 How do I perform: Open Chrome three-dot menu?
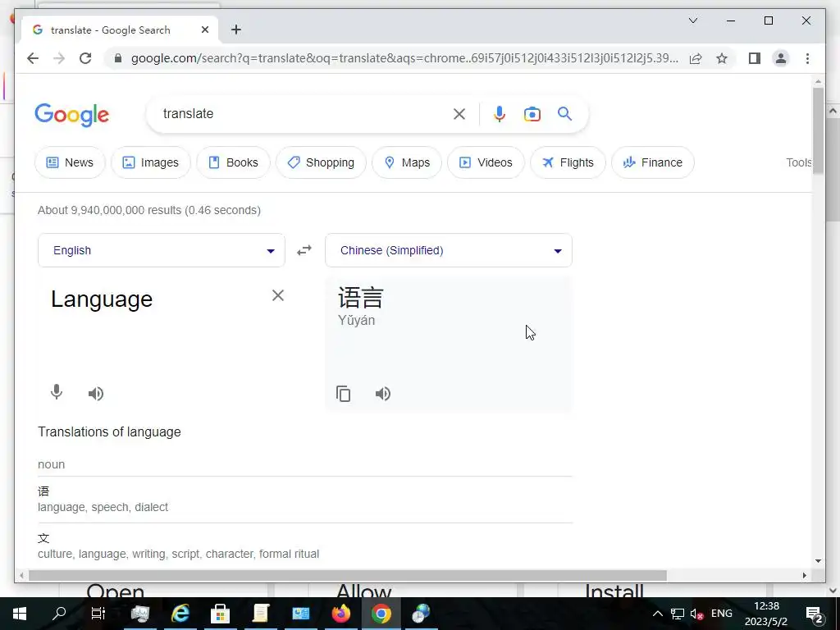[807, 58]
